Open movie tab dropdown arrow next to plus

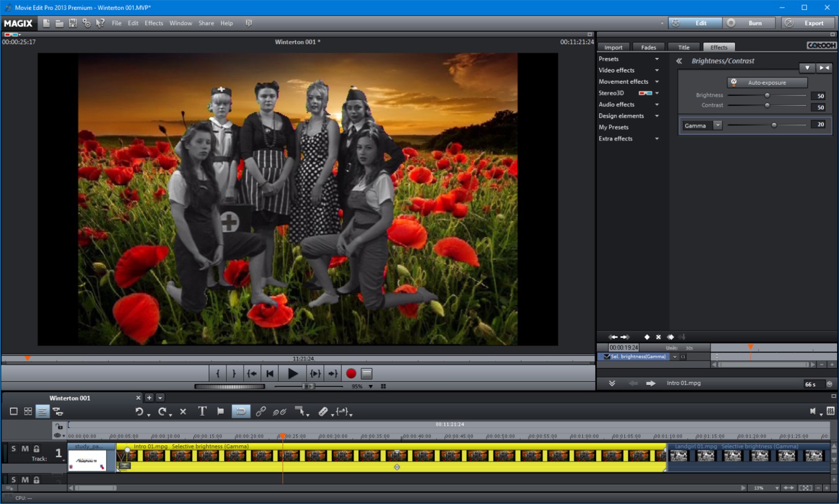[160, 398]
